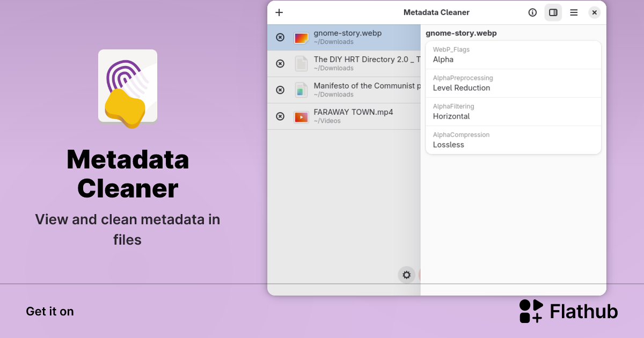Open the hamburger main menu
The image size is (644, 338).
point(574,12)
